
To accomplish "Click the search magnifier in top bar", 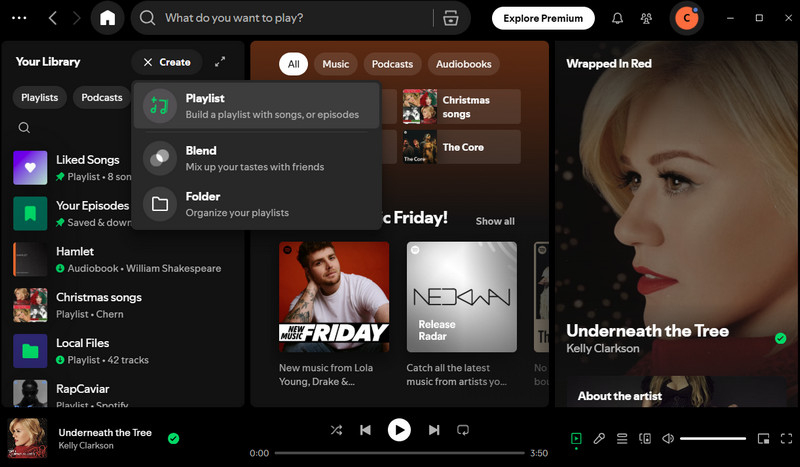I will (147, 18).
